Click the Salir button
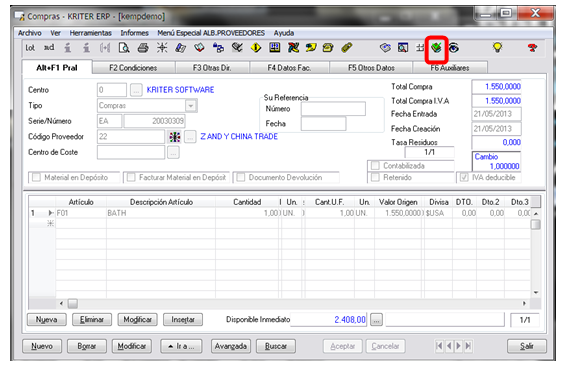The height and width of the screenshot is (368, 561). pyautogui.click(x=527, y=346)
